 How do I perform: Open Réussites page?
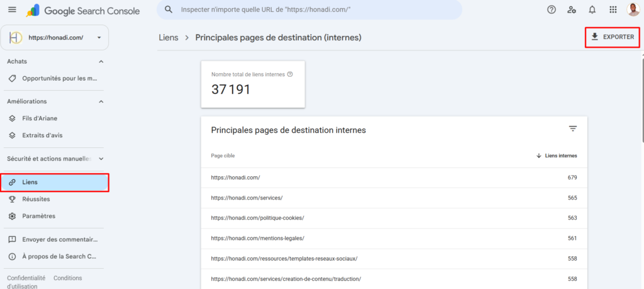(x=54, y=199)
